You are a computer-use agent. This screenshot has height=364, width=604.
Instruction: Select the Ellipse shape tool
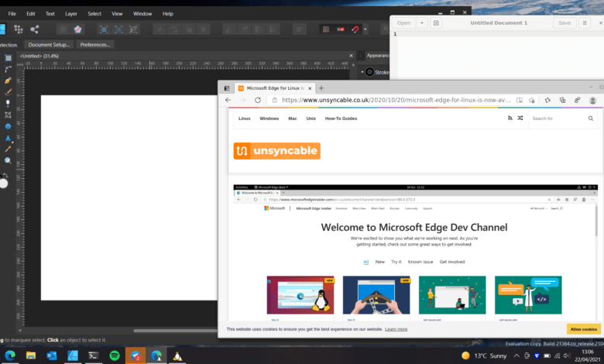(x=8, y=126)
